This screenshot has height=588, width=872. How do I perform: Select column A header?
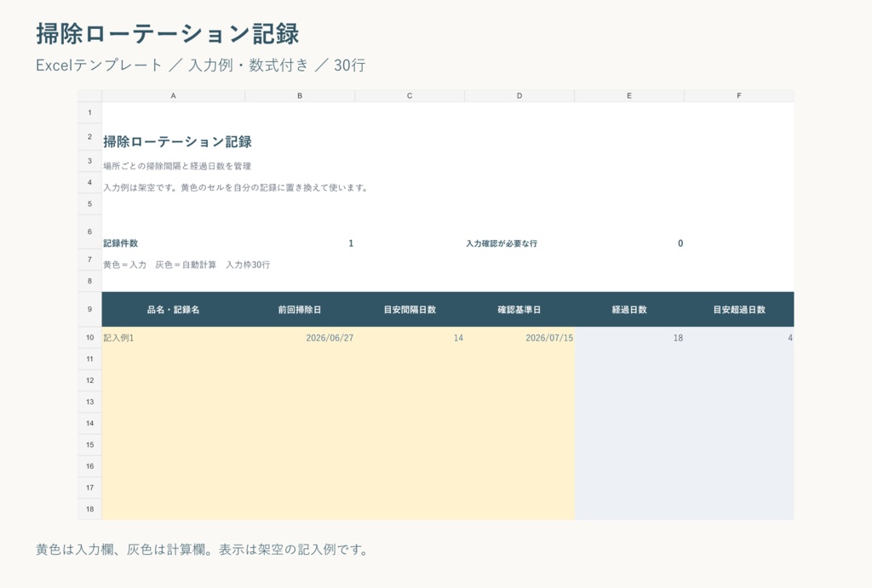pos(173,95)
